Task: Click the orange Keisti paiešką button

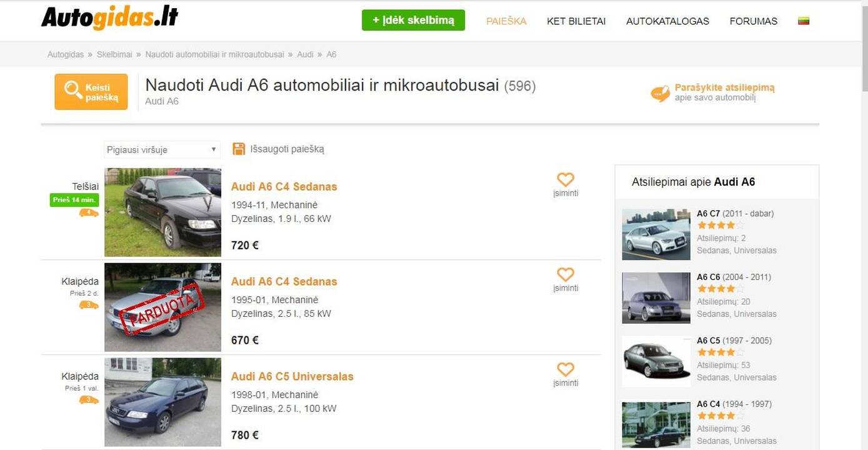Action: [91, 92]
